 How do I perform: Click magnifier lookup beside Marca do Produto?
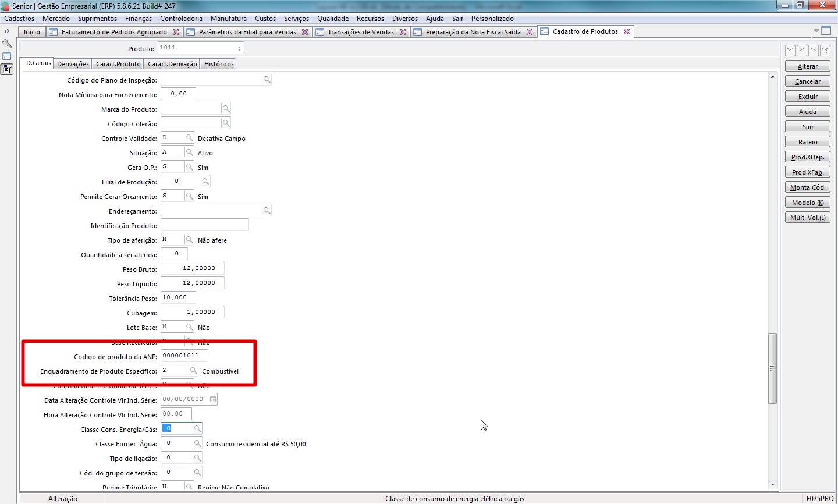(x=226, y=109)
